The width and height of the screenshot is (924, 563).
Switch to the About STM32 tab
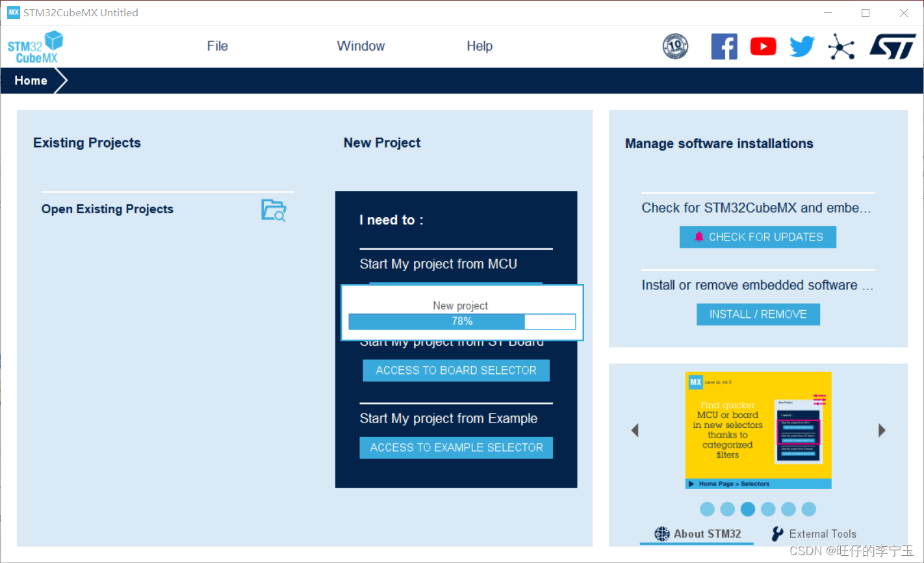(697, 534)
